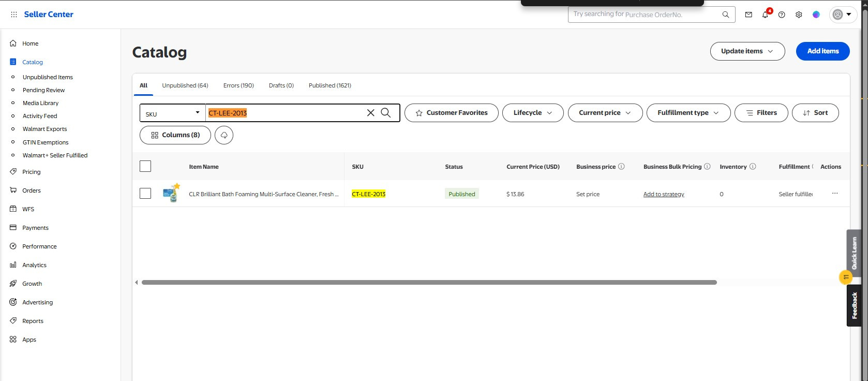Image resolution: width=868 pixels, height=381 pixels.
Task: Open the SKU search type dropdown
Action: [x=173, y=113]
